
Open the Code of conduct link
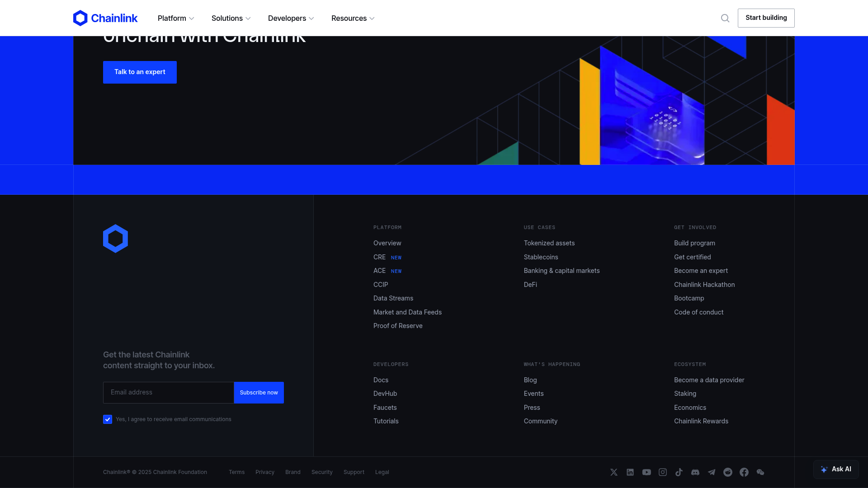tap(699, 312)
